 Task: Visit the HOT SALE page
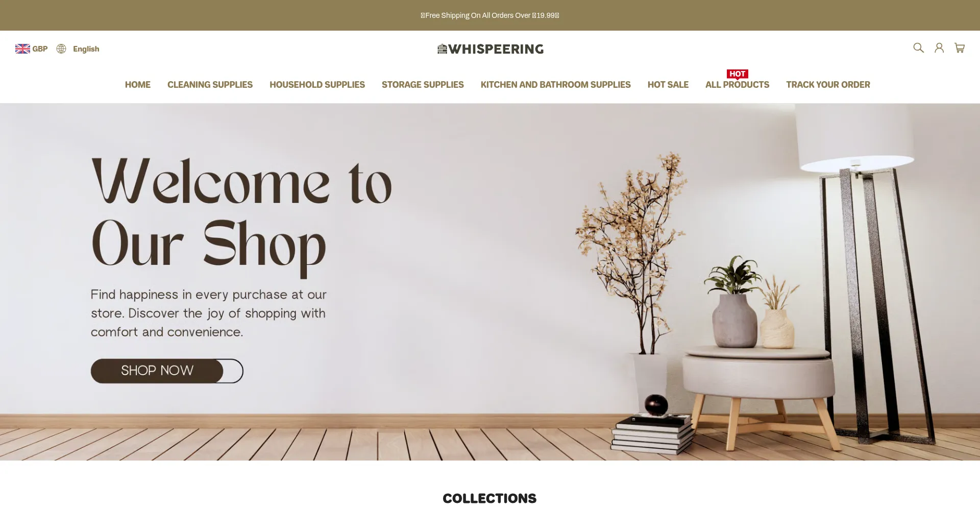(x=668, y=85)
